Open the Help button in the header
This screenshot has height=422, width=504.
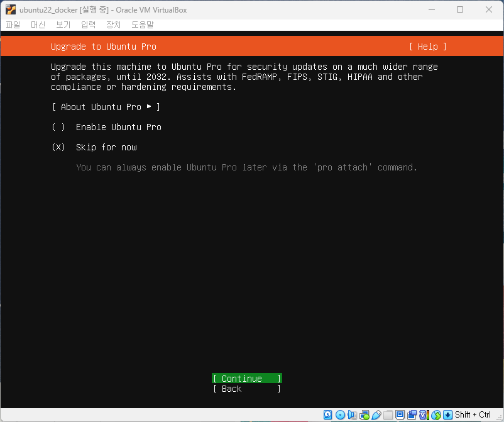point(428,47)
